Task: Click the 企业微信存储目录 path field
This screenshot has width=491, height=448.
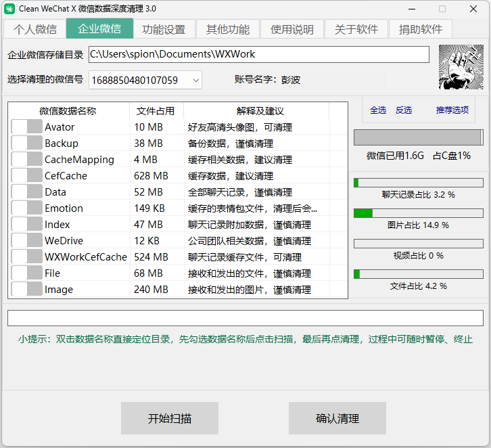Action: tap(259, 55)
